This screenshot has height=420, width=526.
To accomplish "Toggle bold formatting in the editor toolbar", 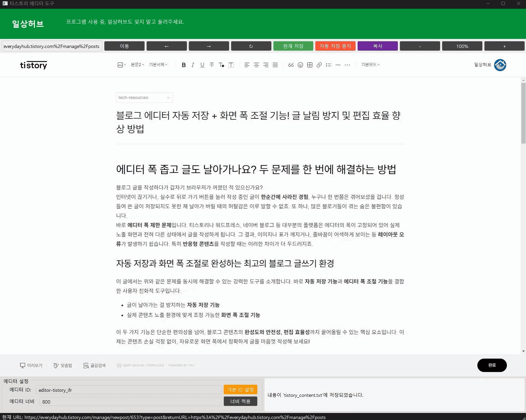I will [183, 65].
